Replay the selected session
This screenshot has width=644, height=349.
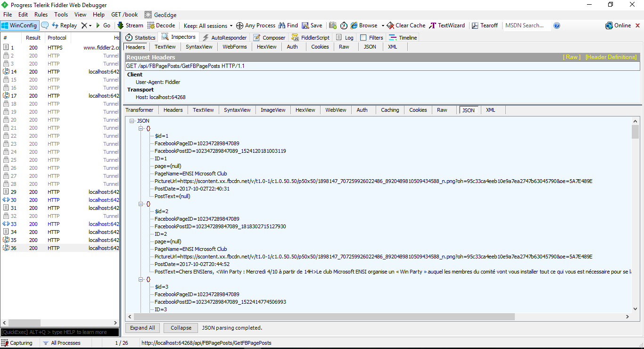[x=65, y=25]
